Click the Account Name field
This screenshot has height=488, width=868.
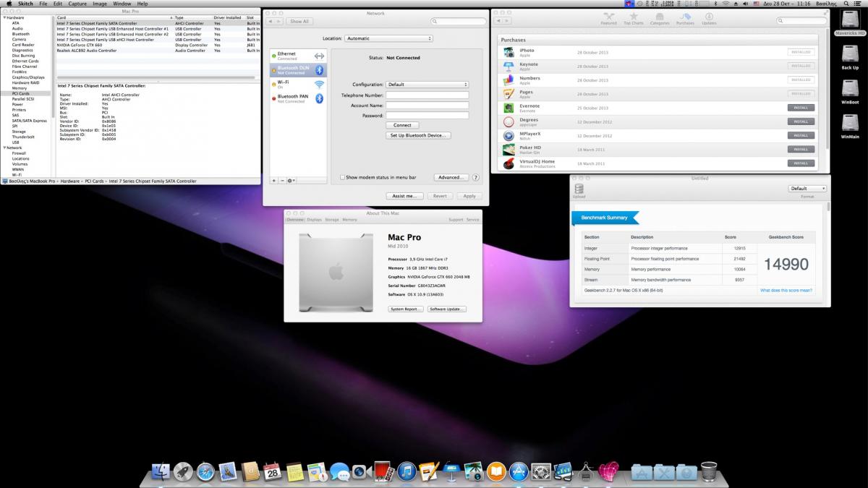point(427,105)
